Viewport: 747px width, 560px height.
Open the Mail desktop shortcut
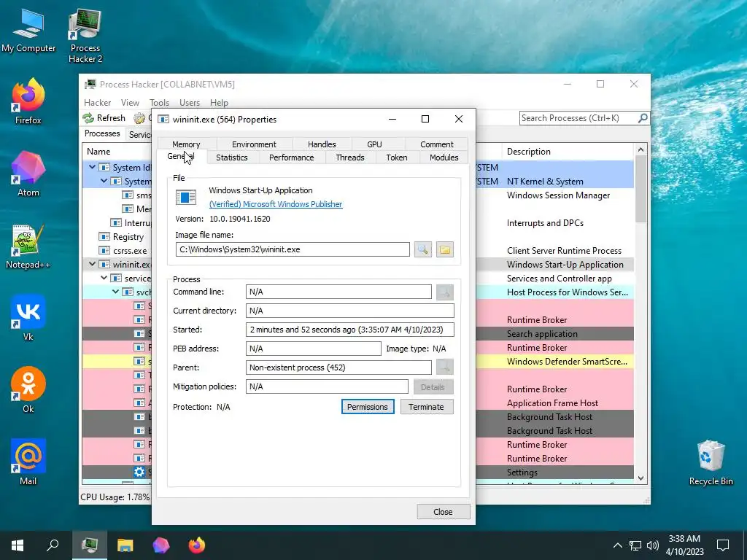(x=28, y=462)
